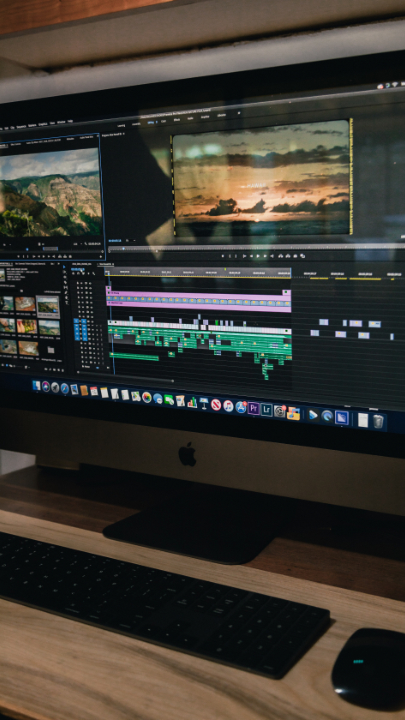
Task: Expand the Project panel overflow chevron
Action: click(x=59, y=264)
